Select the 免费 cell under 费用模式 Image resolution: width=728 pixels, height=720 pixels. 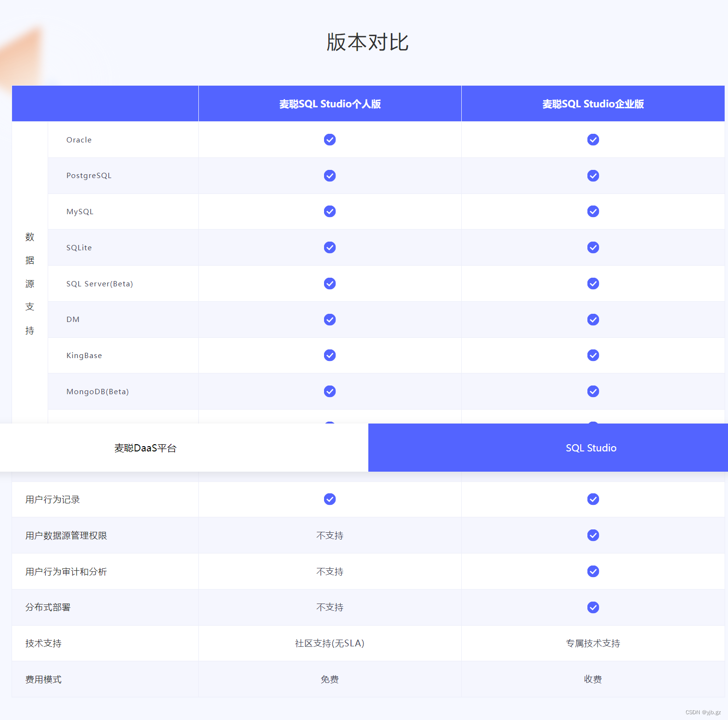click(329, 680)
